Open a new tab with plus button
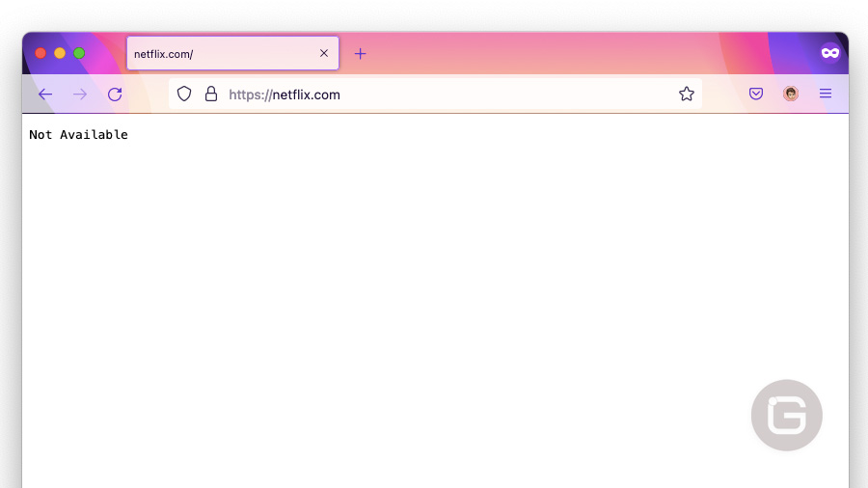 click(x=361, y=54)
